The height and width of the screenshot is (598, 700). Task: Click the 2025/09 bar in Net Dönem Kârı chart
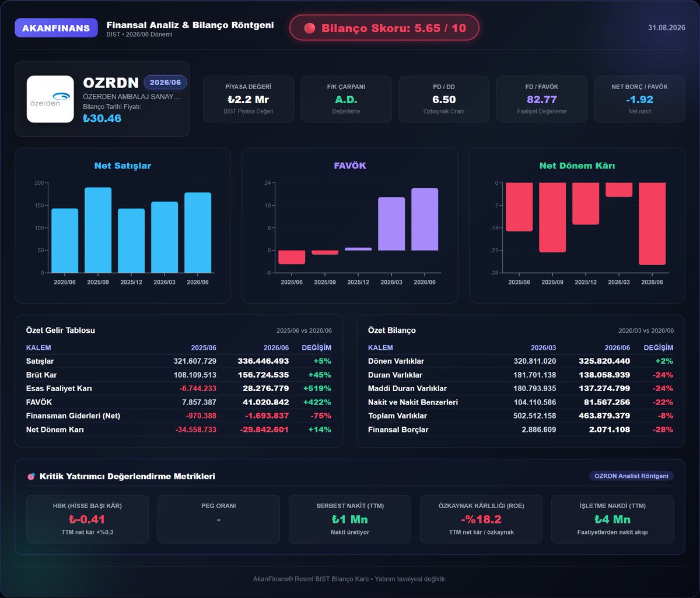(552, 217)
